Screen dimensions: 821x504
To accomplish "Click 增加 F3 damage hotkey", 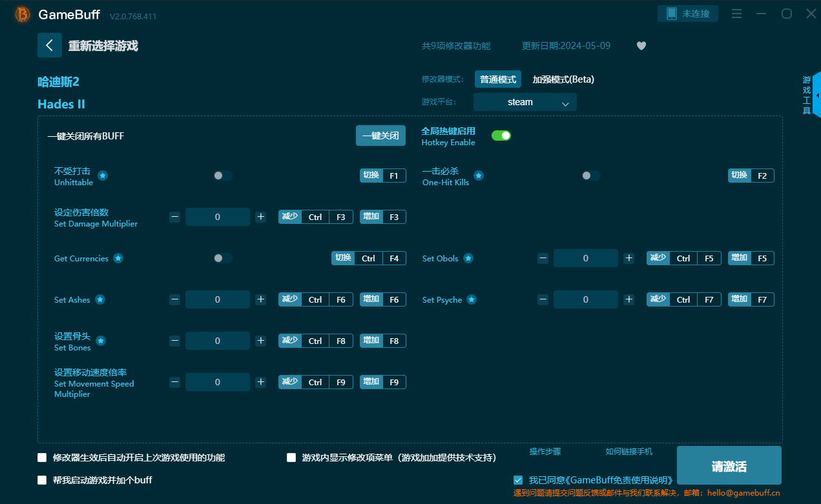I will point(383,217).
